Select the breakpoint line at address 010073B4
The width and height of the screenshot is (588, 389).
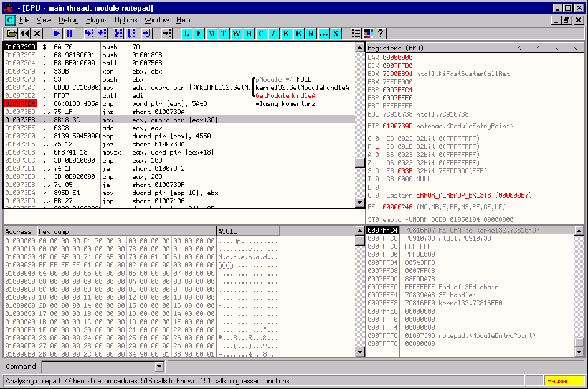click(x=179, y=103)
